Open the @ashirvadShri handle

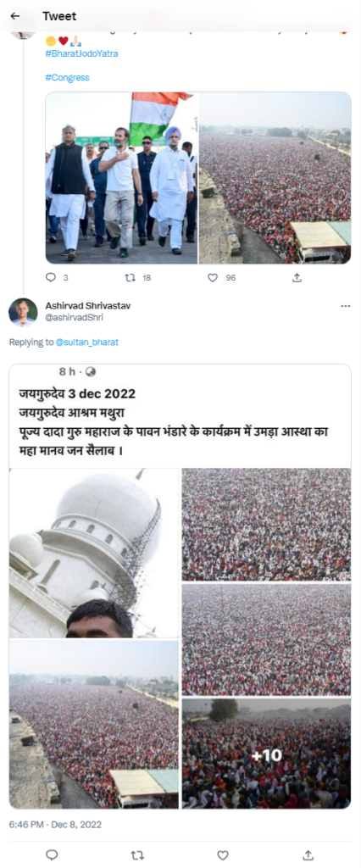tap(74, 317)
